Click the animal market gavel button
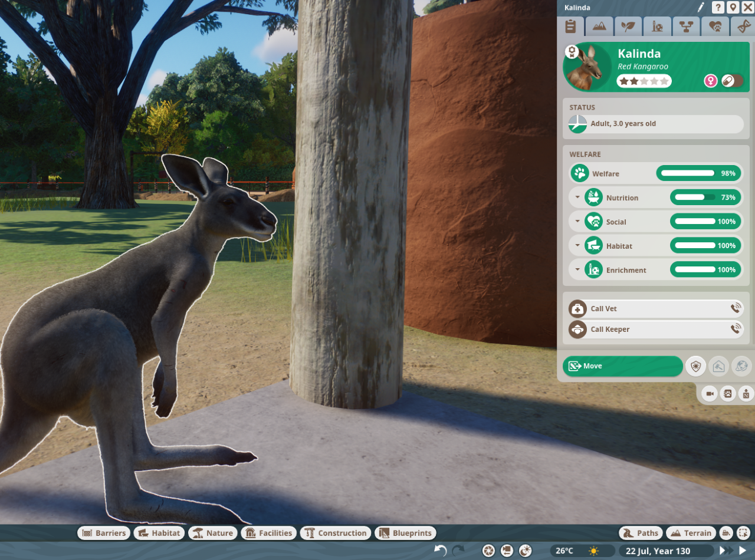The height and width of the screenshot is (560, 755). [x=718, y=366]
